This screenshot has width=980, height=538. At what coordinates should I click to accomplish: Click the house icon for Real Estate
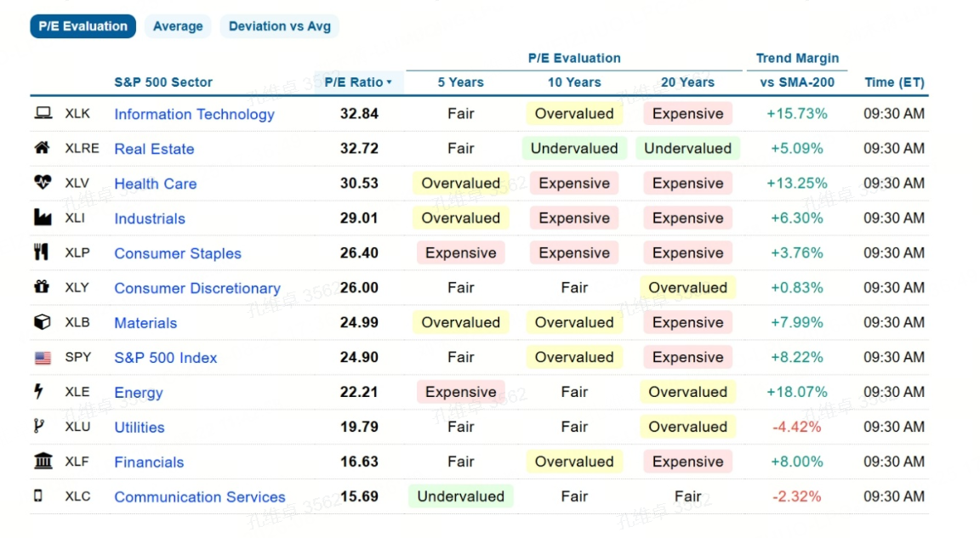coord(42,148)
